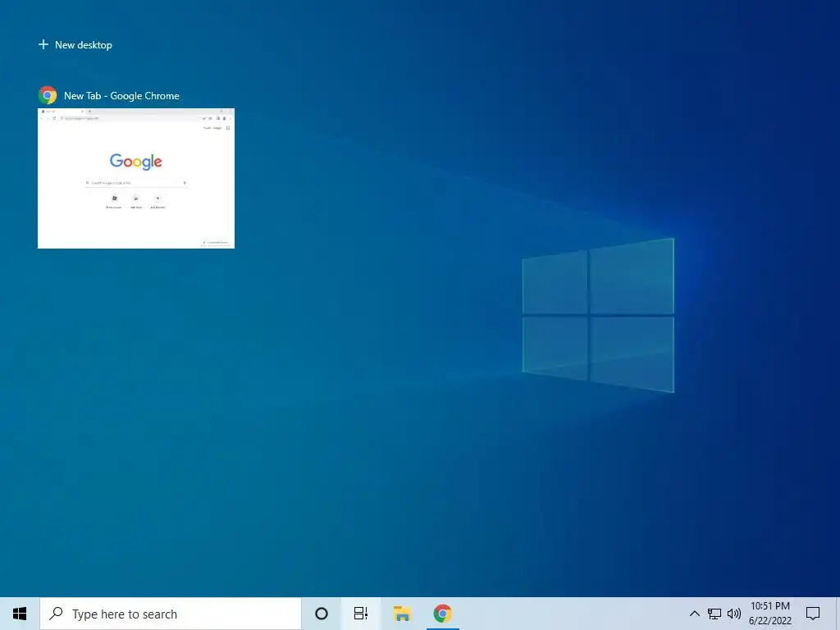Open the New Tab Chrome window thumbnail

point(136,178)
